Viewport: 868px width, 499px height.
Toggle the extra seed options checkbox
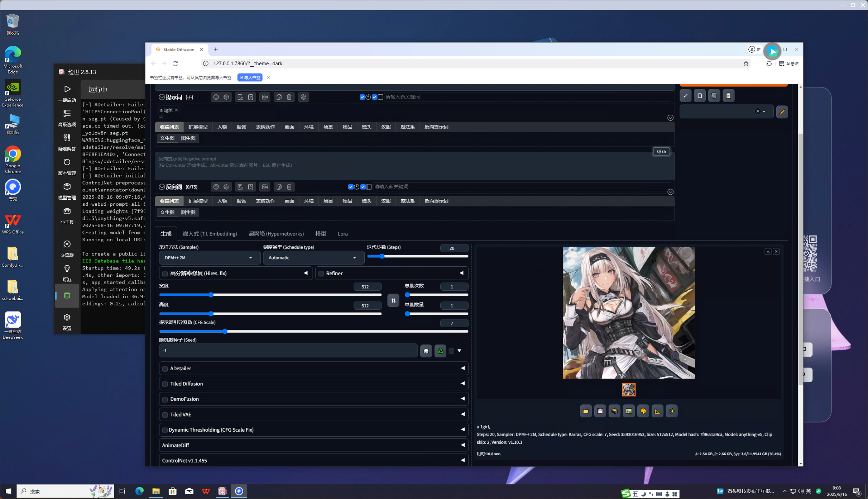451,351
